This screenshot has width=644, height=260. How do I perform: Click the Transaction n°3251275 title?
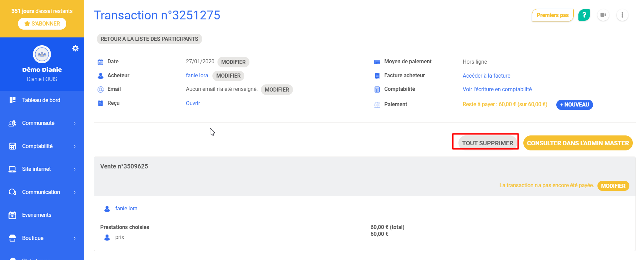tap(157, 15)
